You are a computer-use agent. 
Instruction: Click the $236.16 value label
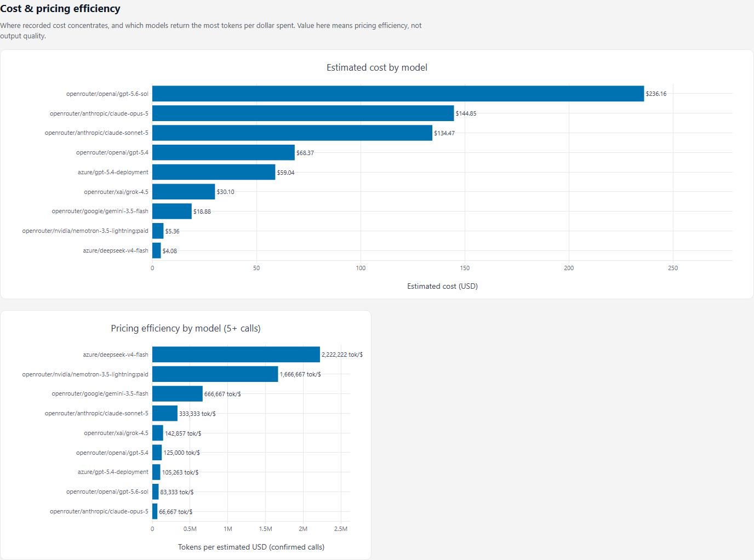[x=656, y=94]
